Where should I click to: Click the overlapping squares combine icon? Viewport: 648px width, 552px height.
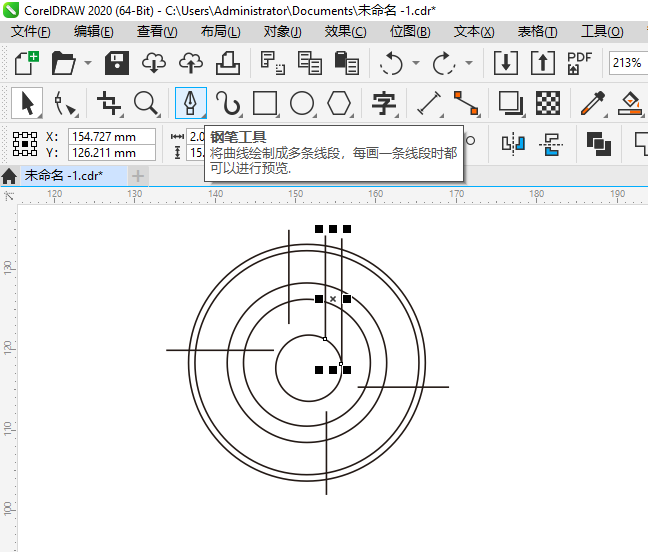(x=599, y=144)
